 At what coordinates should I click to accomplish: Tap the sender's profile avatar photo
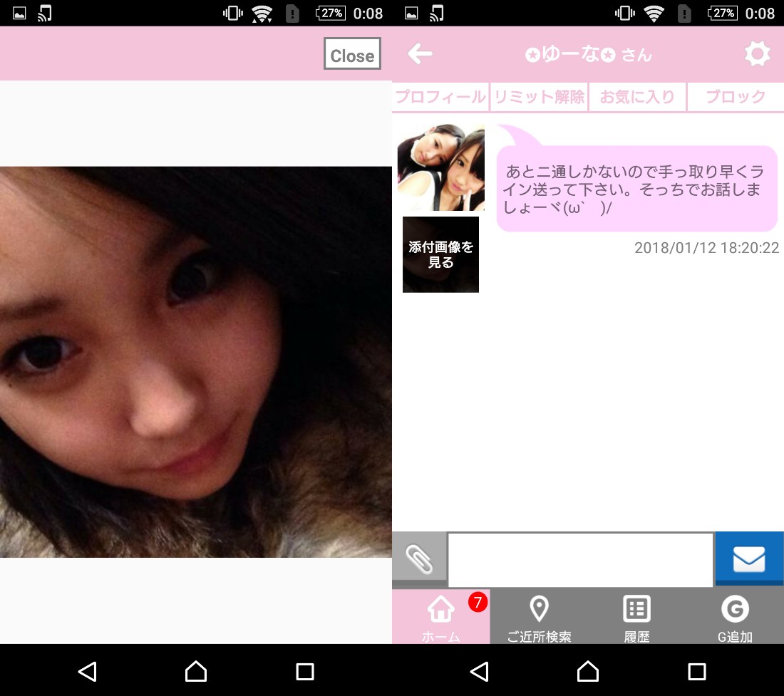tap(440, 167)
